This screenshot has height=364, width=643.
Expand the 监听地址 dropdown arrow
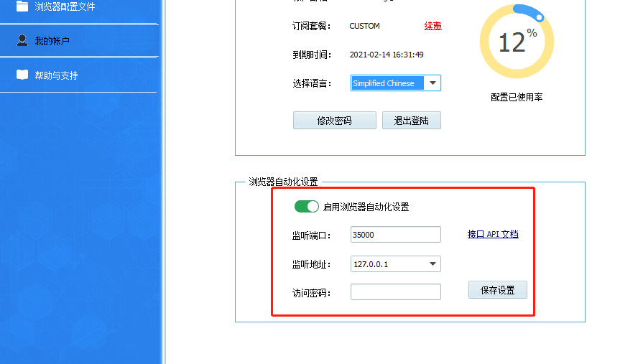tap(432, 264)
